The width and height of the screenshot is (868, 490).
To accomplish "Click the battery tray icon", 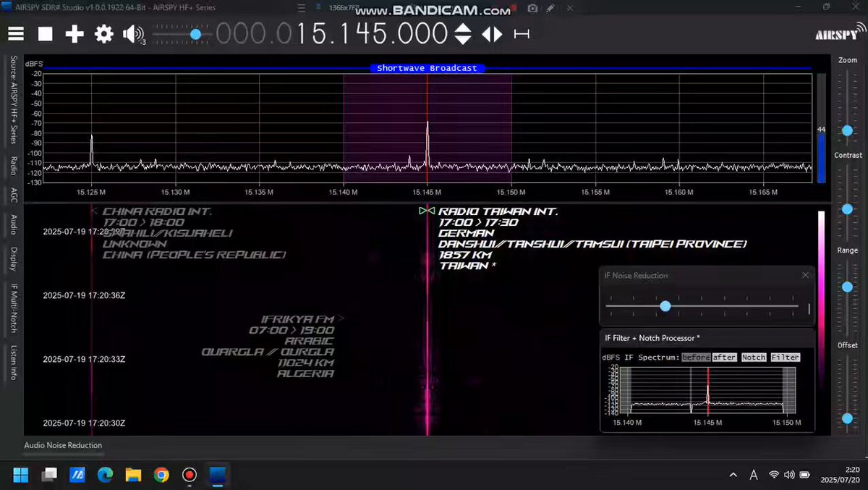I will (804, 475).
